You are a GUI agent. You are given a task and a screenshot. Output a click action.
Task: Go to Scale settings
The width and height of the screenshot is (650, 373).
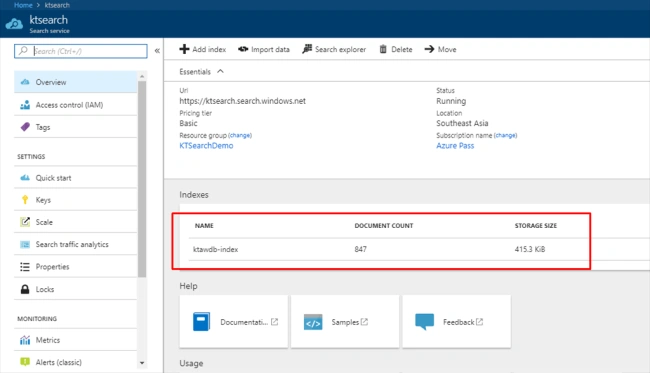pyautogui.click(x=75, y=222)
